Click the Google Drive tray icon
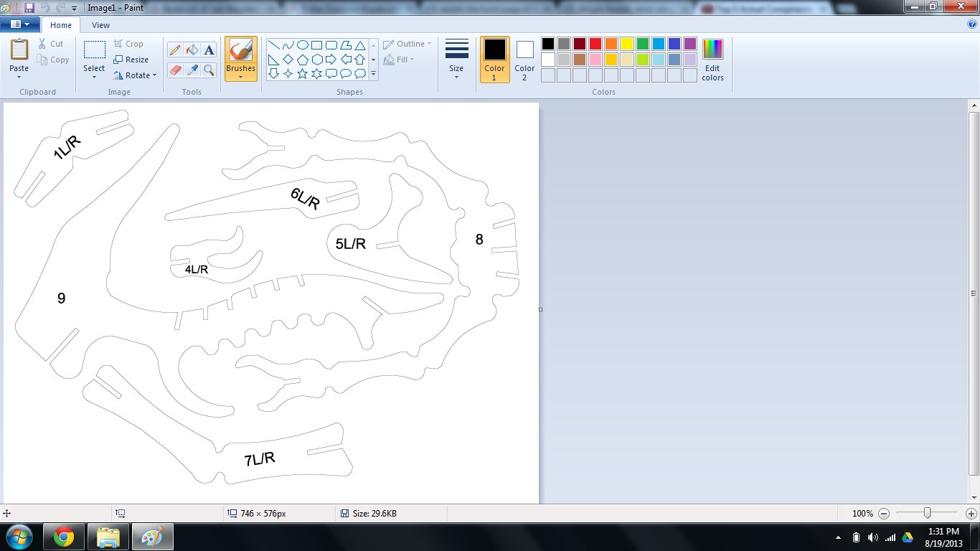 click(907, 537)
